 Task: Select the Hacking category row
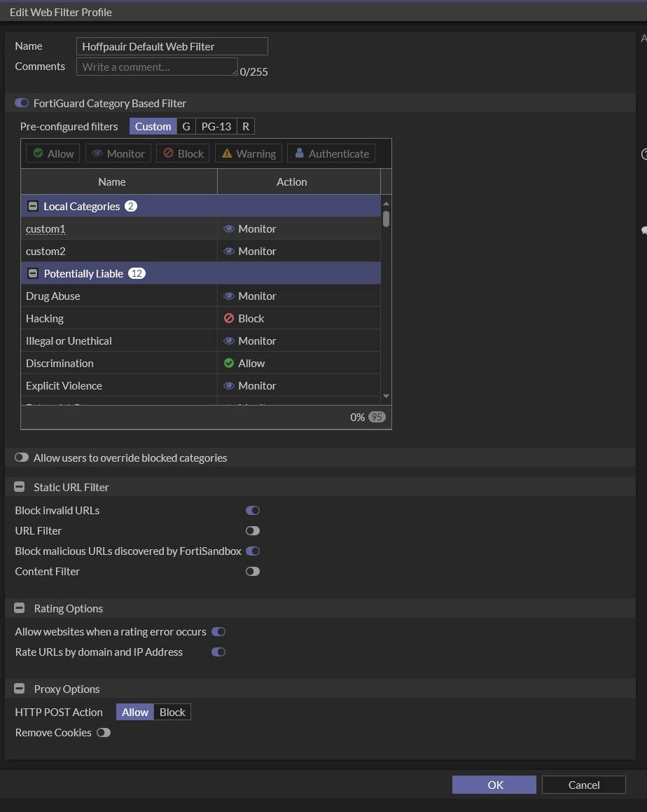pos(200,319)
